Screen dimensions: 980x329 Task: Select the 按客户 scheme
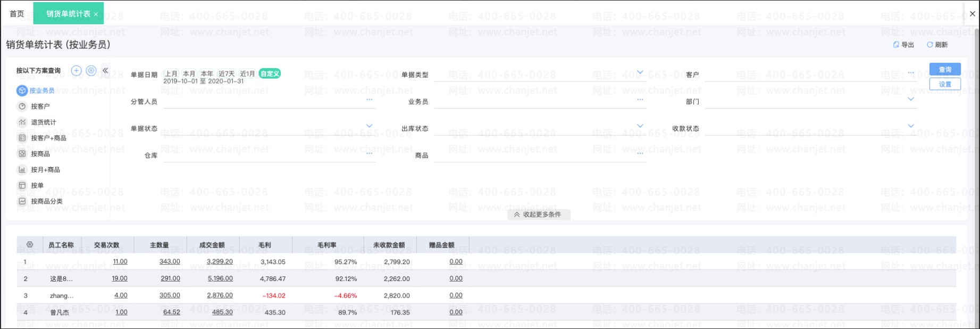pyautogui.click(x=35, y=106)
